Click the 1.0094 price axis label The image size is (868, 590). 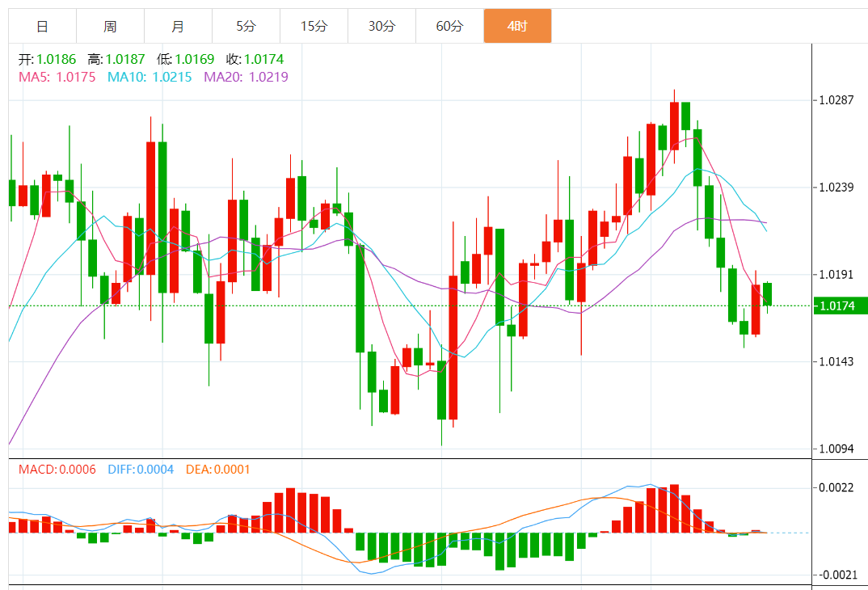click(836, 449)
